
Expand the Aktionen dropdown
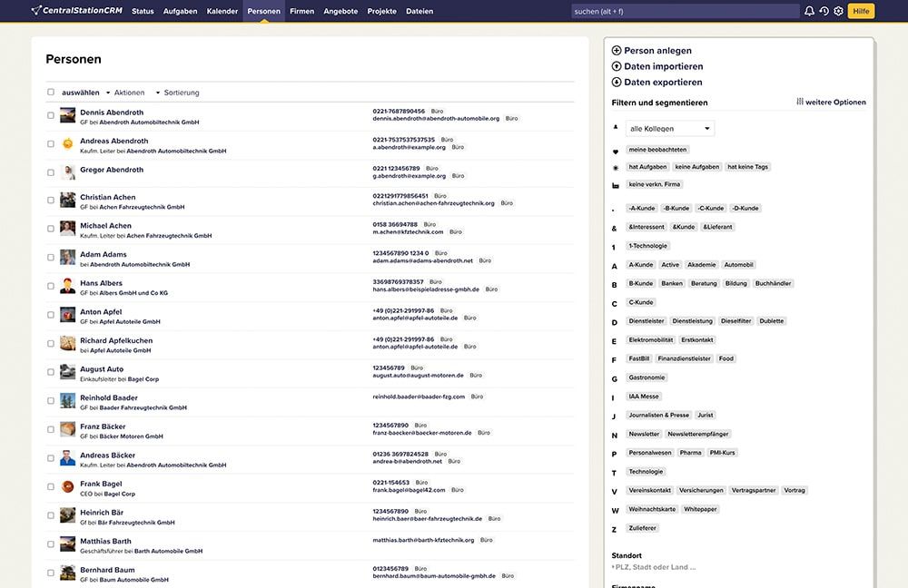(124, 93)
